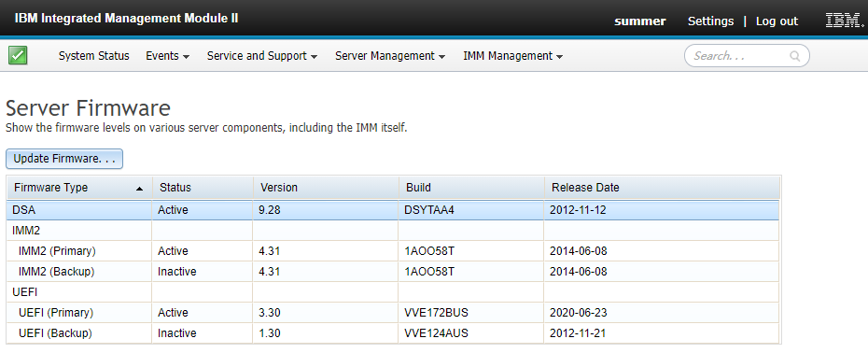Sort table by Status column header
This screenshot has width=868, height=353.
click(x=203, y=188)
